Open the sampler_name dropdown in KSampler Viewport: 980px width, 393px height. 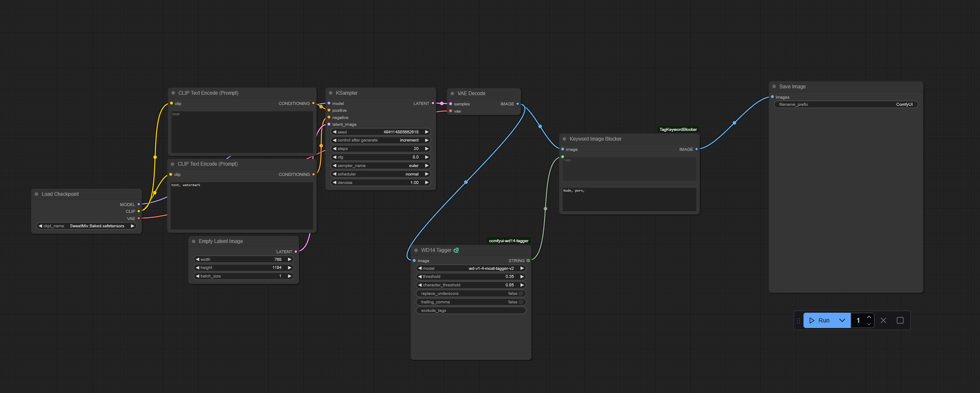[381, 166]
